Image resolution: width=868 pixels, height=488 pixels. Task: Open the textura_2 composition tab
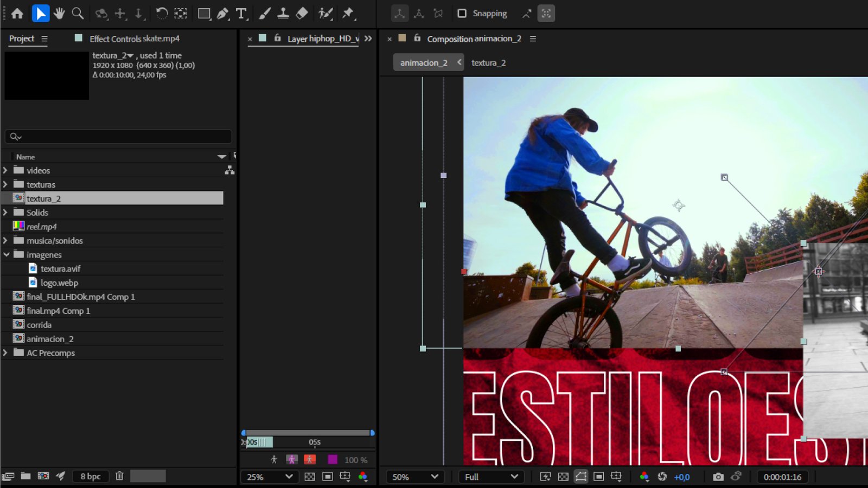pos(488,63)
